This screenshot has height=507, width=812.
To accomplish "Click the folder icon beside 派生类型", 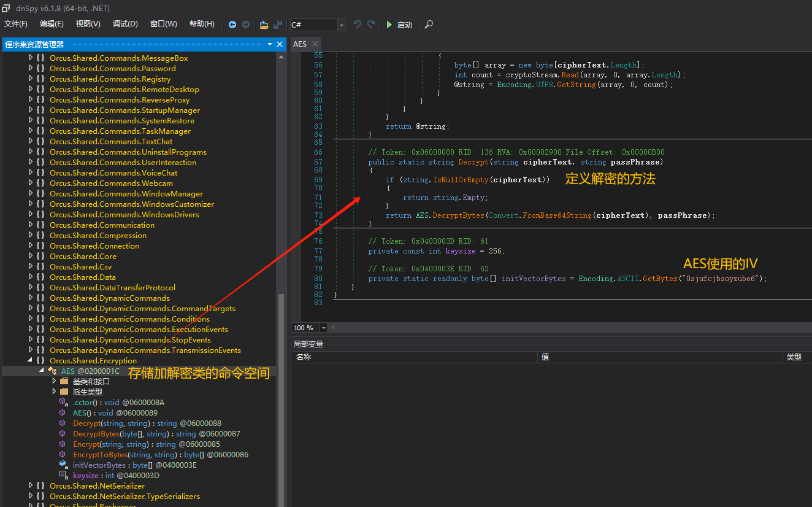I will click(x=64, y=392).
